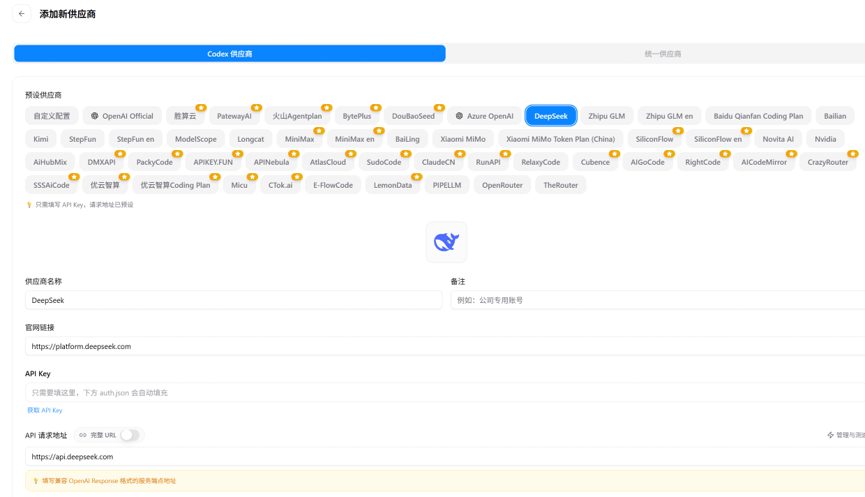Click the lightning icon beside 管理与测试

coord(830,435)
